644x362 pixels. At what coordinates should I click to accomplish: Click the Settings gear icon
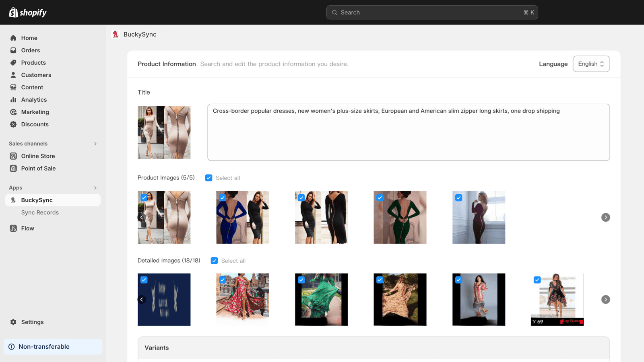click(x=13, y=322)
